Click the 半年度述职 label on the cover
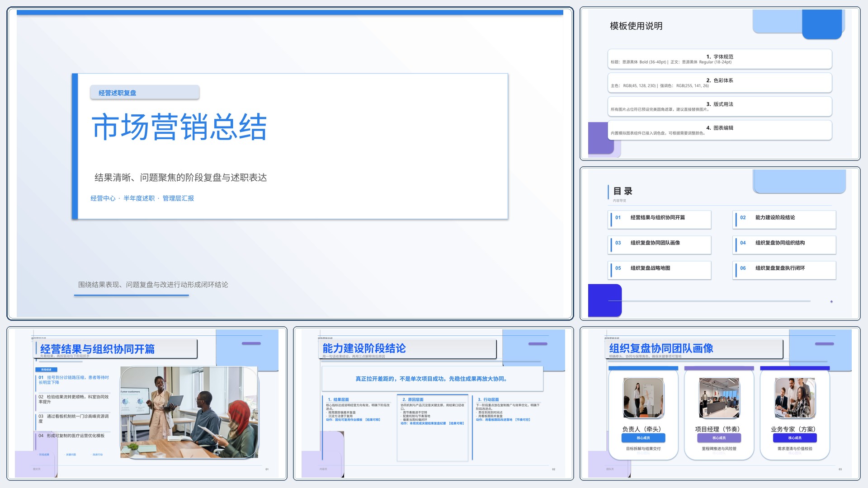 139,198
